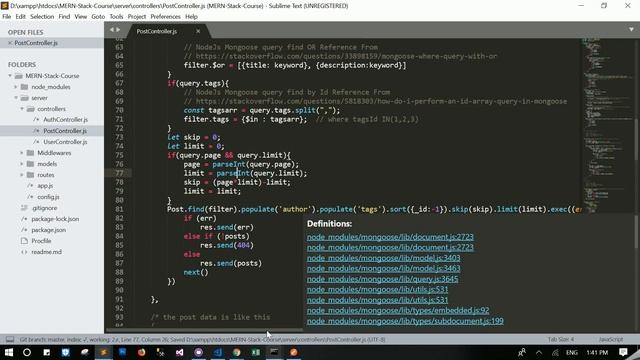The height and width of the screenshot is (360, 640).
Task: Open the People icon in taskbar
Action: click(x=522, y=352)
